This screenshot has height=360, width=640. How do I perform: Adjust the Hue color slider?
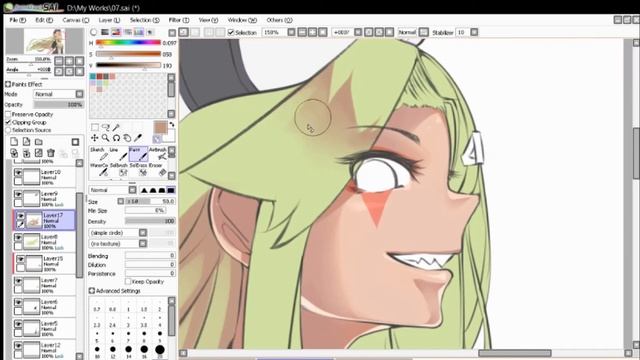click(x=128, y=43)
